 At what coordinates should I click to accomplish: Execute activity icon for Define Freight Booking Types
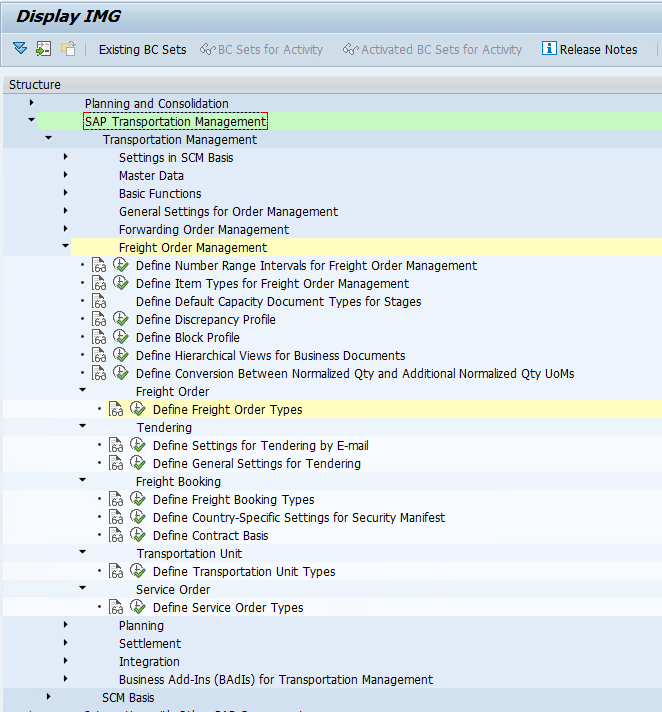pos(138,499)
